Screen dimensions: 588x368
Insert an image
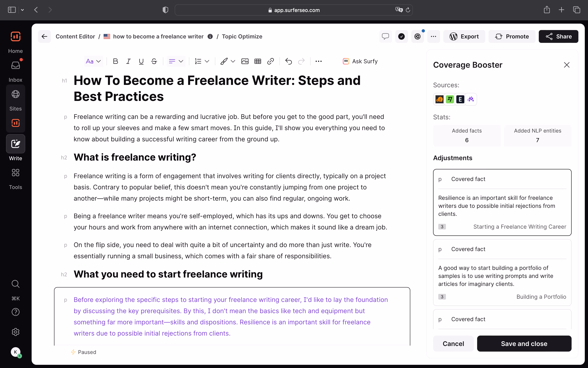[x=245, y=61]
